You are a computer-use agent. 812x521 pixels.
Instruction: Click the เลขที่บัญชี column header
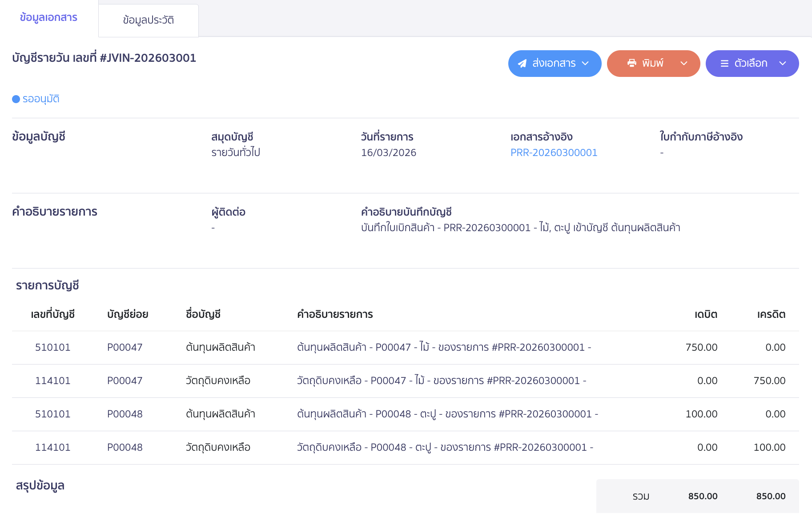52,315
